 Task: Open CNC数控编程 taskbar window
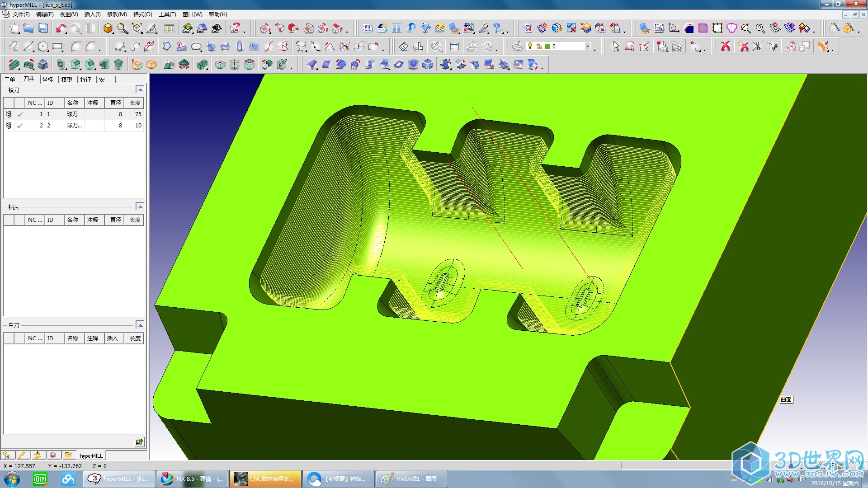click(265, 479)
